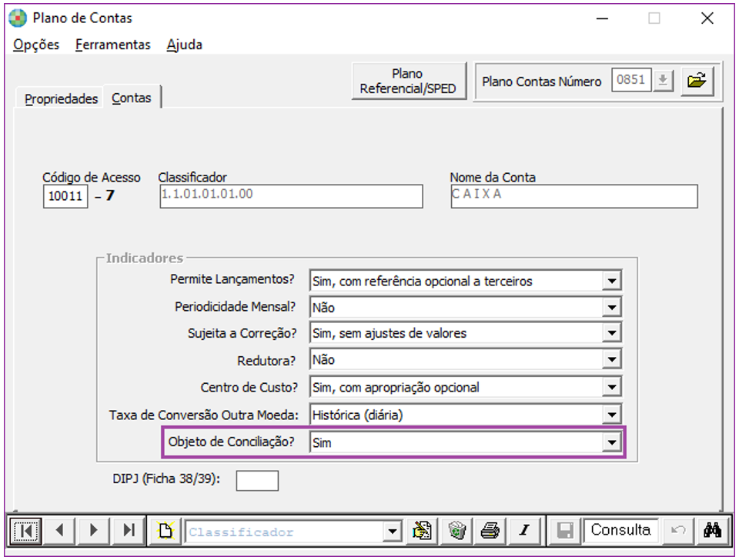Delete record using recycle bin icon

coord(456,531)
